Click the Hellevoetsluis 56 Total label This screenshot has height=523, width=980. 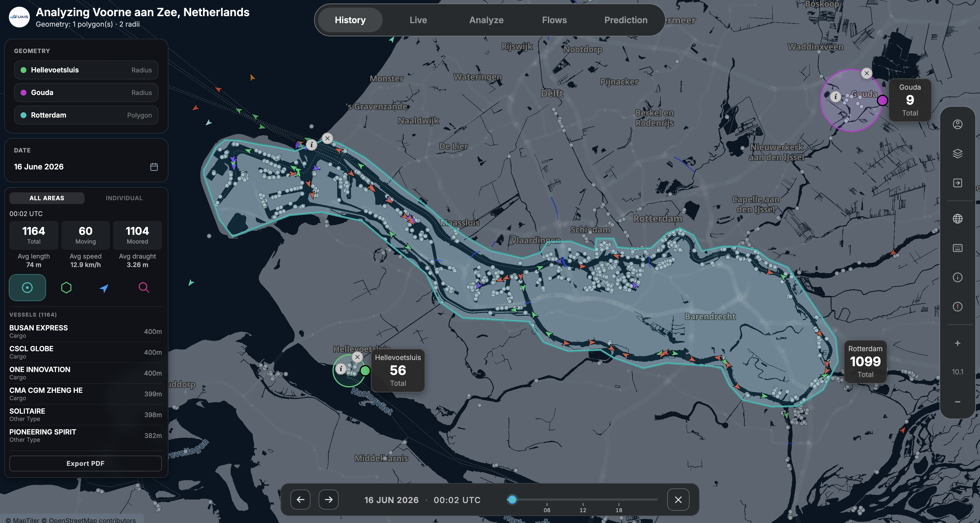pos(398,370)
